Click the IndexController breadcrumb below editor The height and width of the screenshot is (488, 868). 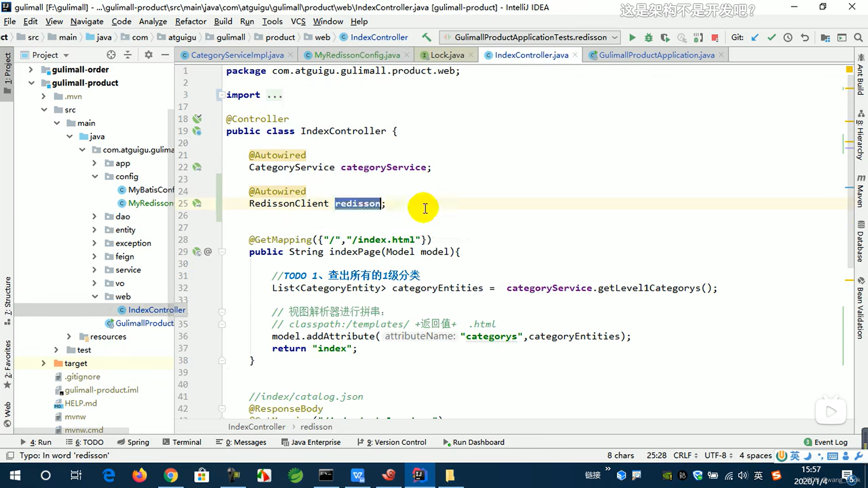coord(256,427)
